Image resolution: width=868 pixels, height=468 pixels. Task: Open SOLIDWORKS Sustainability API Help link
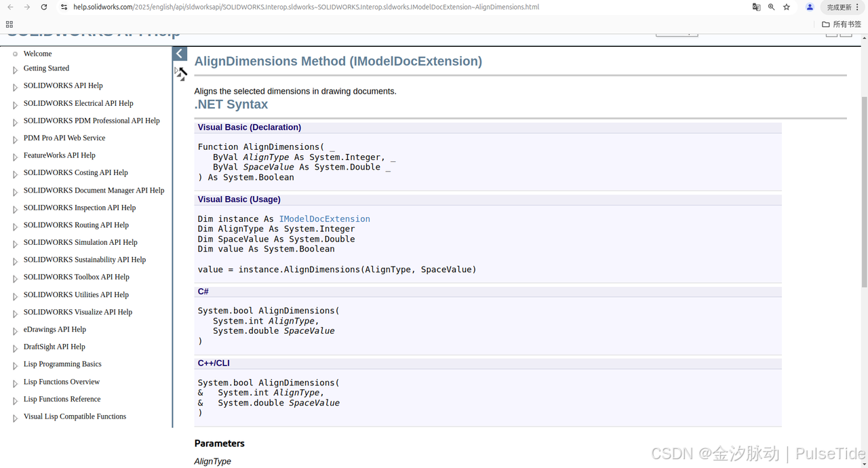85,260
